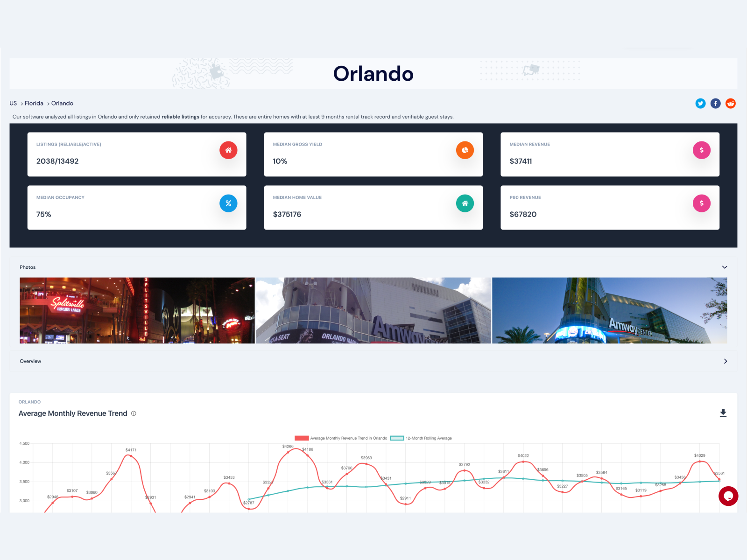Viewport: 747px width, 560px height.
Task: Click Orlando breadcrumb link
Action: 62,104
